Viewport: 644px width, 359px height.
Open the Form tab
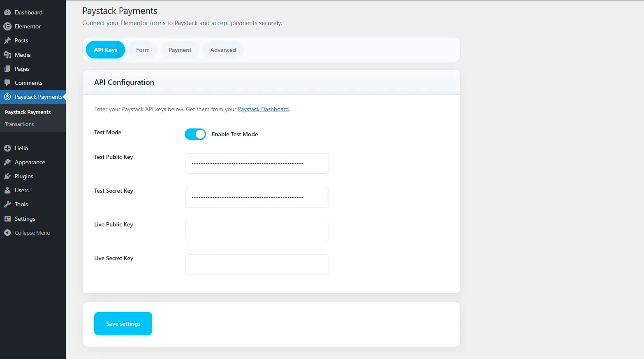143,50
